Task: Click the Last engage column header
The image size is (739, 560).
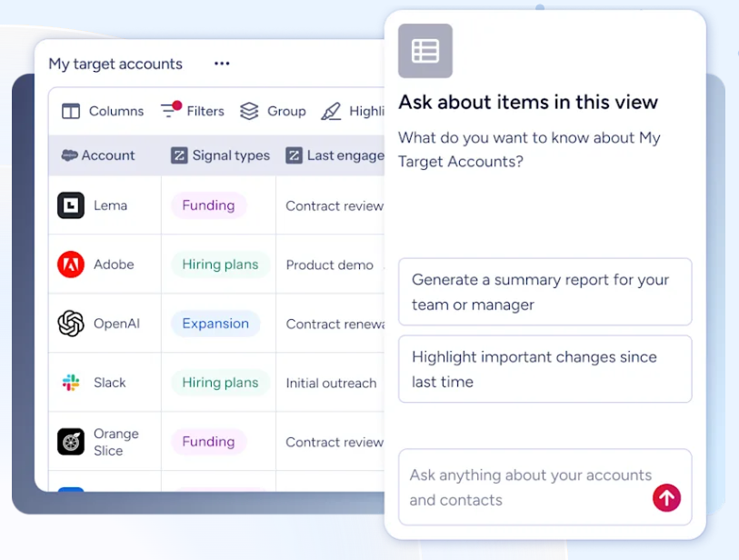Action: coord(335,155)
